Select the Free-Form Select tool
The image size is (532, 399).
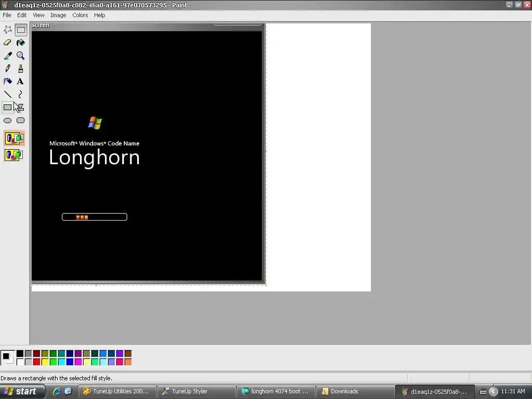coord(7,30)
